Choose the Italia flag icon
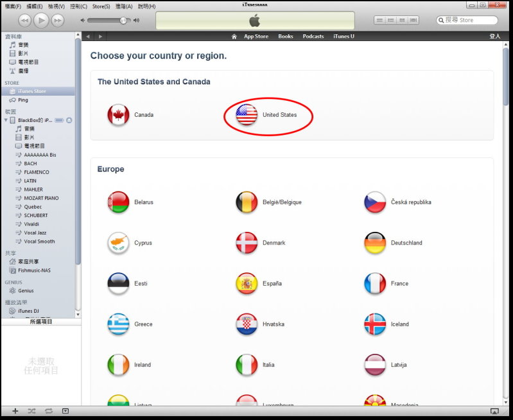This screenshot has height=420, width=513. [x=247, y=365]
